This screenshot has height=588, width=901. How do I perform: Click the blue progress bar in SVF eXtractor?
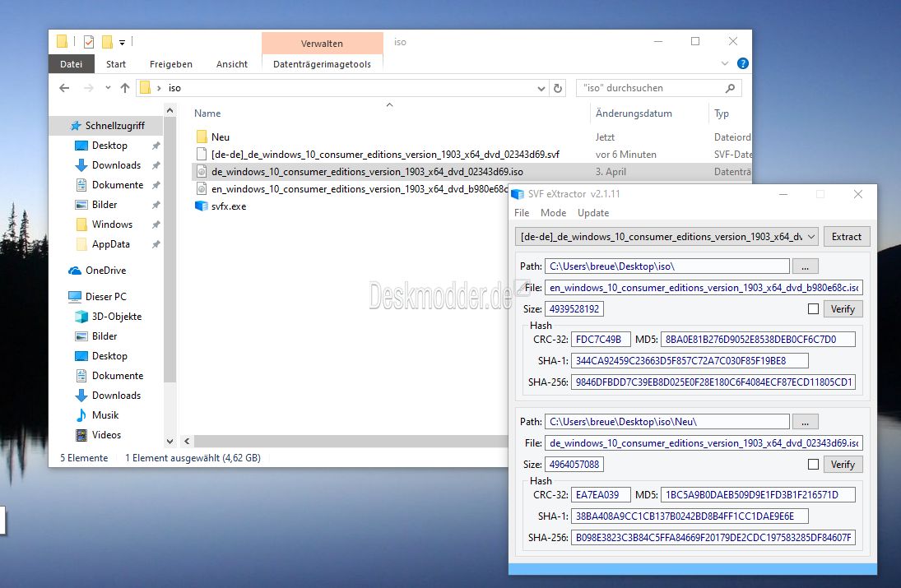coord(693,569)
